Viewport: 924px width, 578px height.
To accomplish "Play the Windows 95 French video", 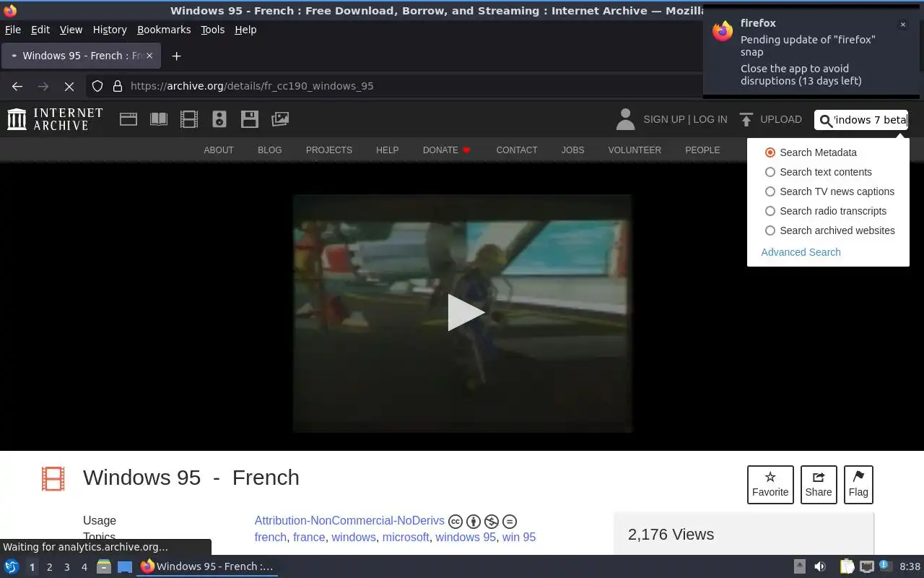I will pyautogui.click(x=465, y=312).
